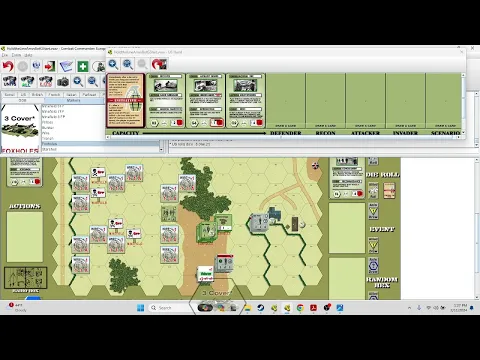Switch to the Partisan tab
Screen dimensions: 480x360
point(89,95)
